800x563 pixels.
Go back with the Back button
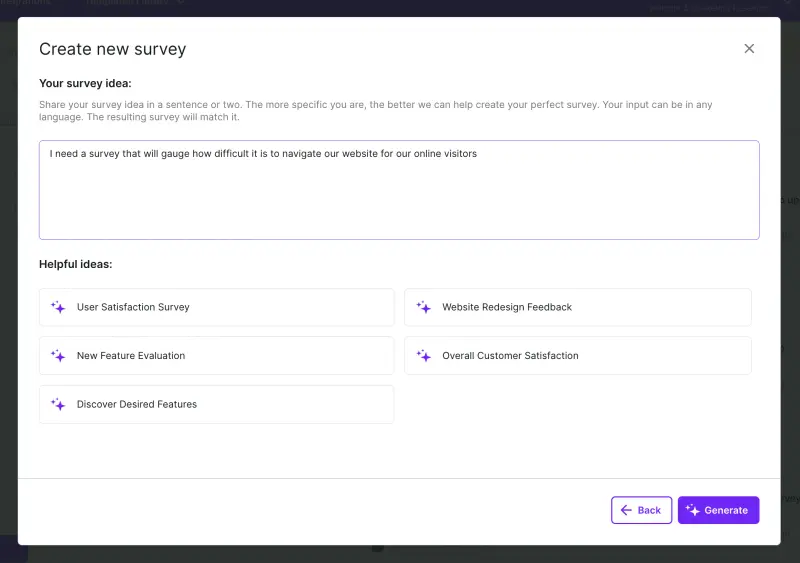pyautogui.click(x=641, y=510)
